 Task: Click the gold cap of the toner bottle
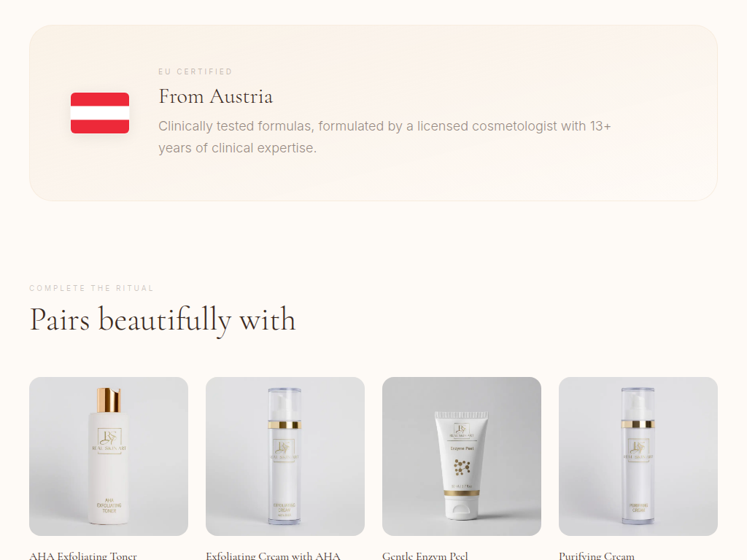[x=109, y=400]
